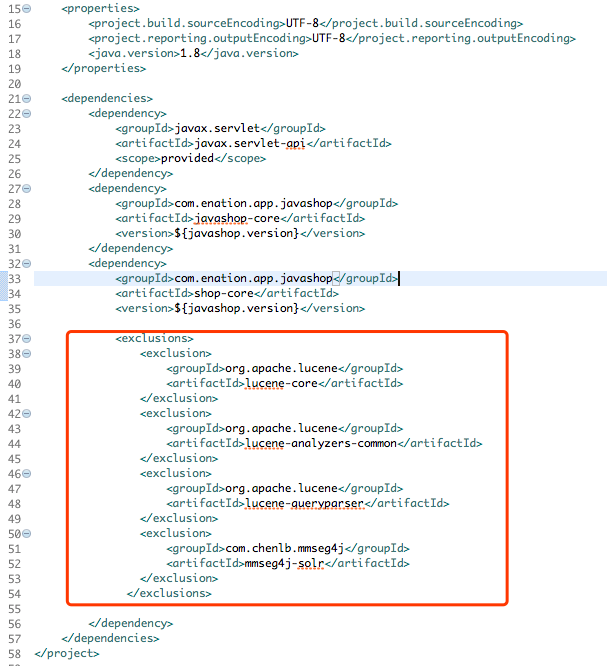Collapse the exclusion fold at line 50
607x666 pixels.
click(27, 533)
